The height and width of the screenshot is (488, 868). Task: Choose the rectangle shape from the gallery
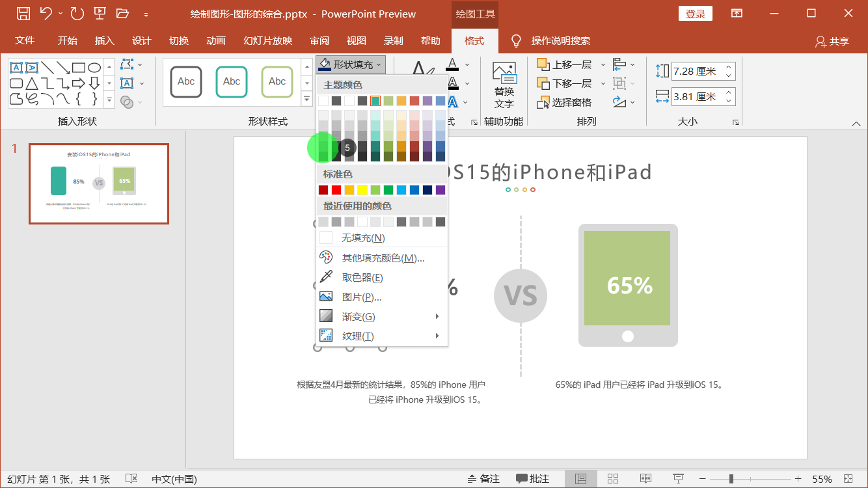[x=79, y=68]
